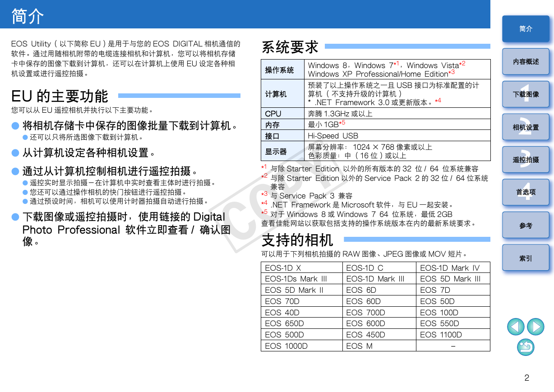This screenshot has width=554, height=392.
Task: Select the EOS 650D camera cell
Action: point(302,323)
